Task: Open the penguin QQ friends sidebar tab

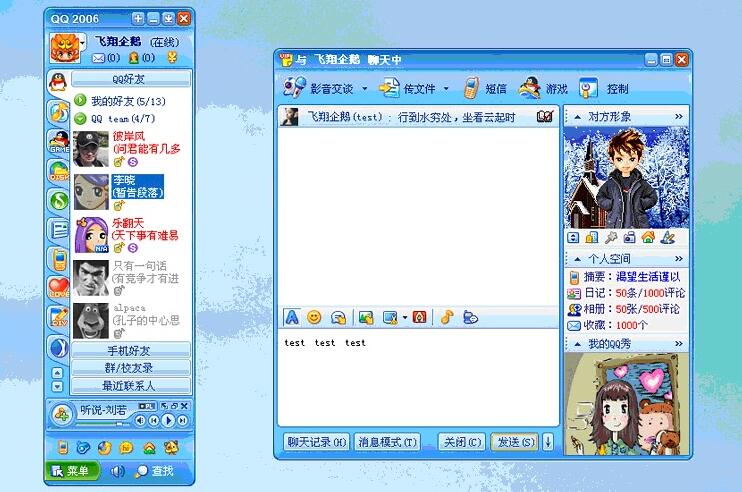Action: [x=58, y=82]
